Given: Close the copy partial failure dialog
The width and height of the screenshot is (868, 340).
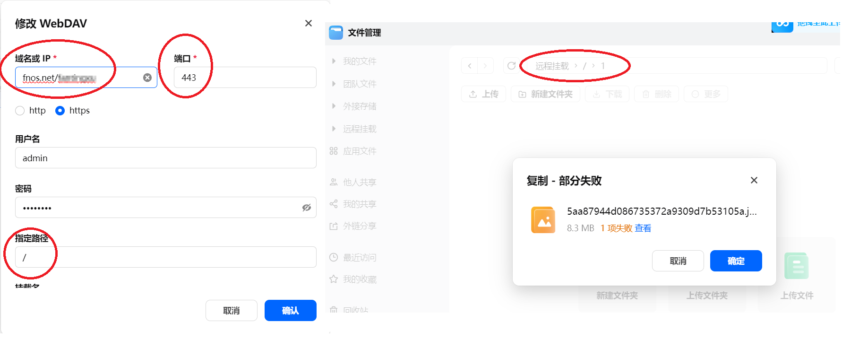Looking at the screenshot, I should [x=754, y=180].
